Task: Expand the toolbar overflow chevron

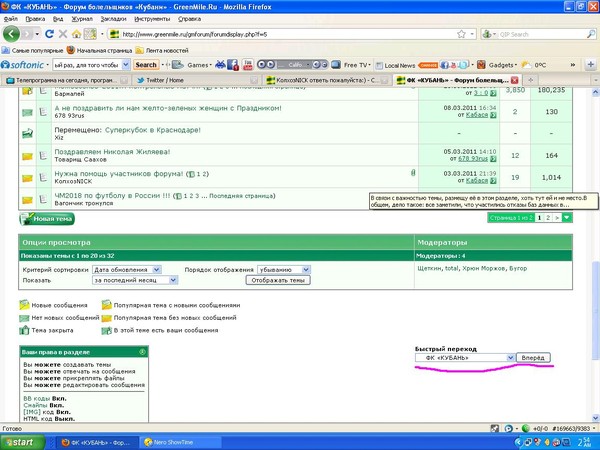Action: point(573,65)
